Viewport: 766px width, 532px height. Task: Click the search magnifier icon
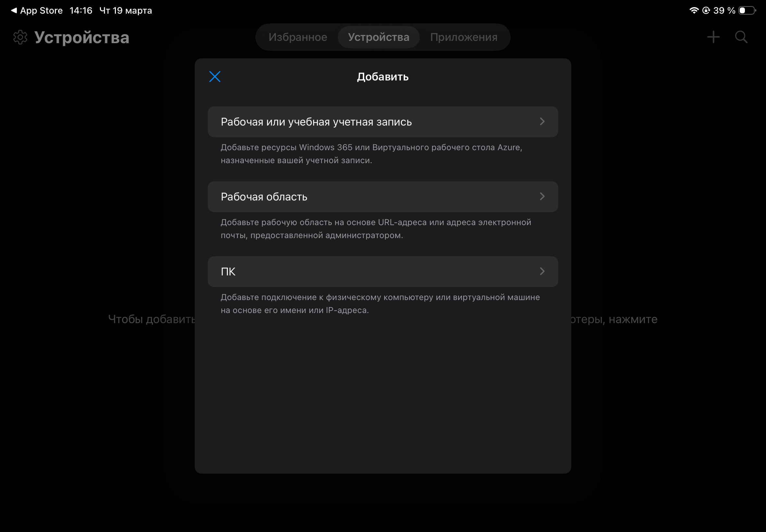click(741, 37)
